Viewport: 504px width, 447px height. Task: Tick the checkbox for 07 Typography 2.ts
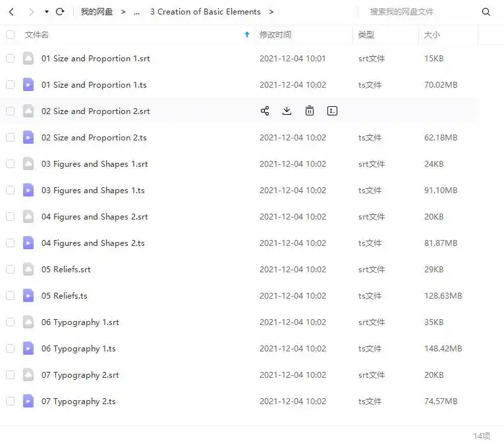(x=10, y=401)
